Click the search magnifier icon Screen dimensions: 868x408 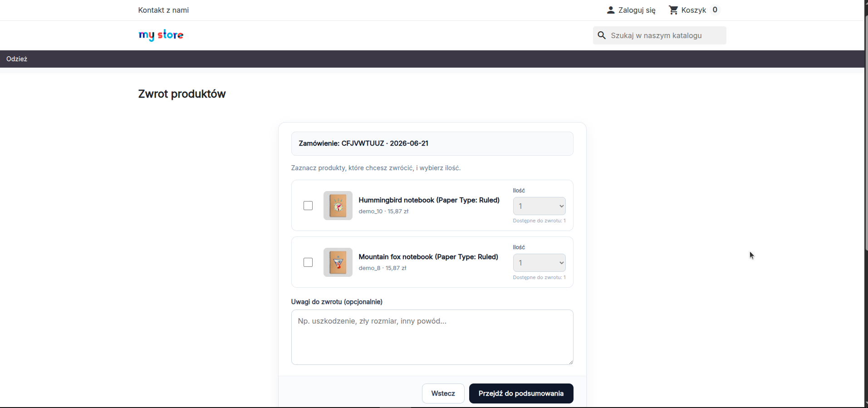click(x=602, y=35)
